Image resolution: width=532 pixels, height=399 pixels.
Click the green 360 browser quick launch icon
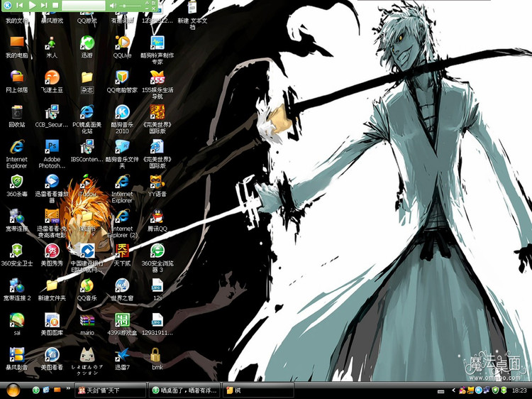(36, 390)
